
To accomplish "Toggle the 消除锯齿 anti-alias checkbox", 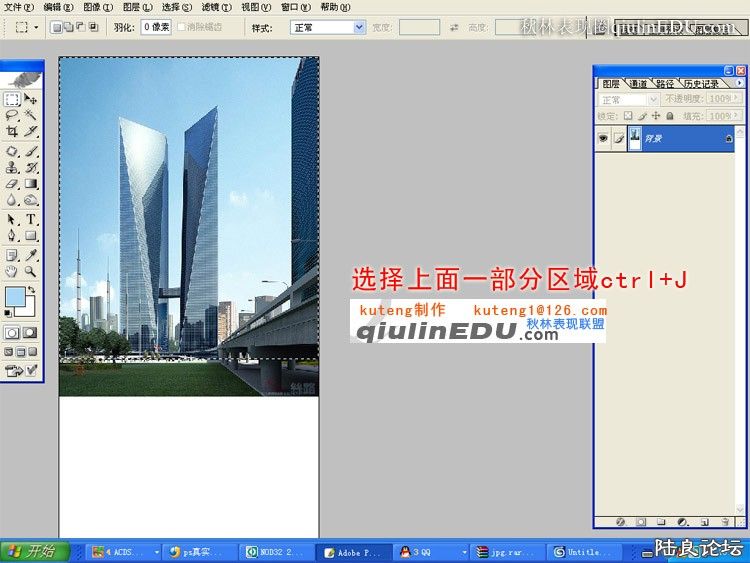I will tap(182, 27).
